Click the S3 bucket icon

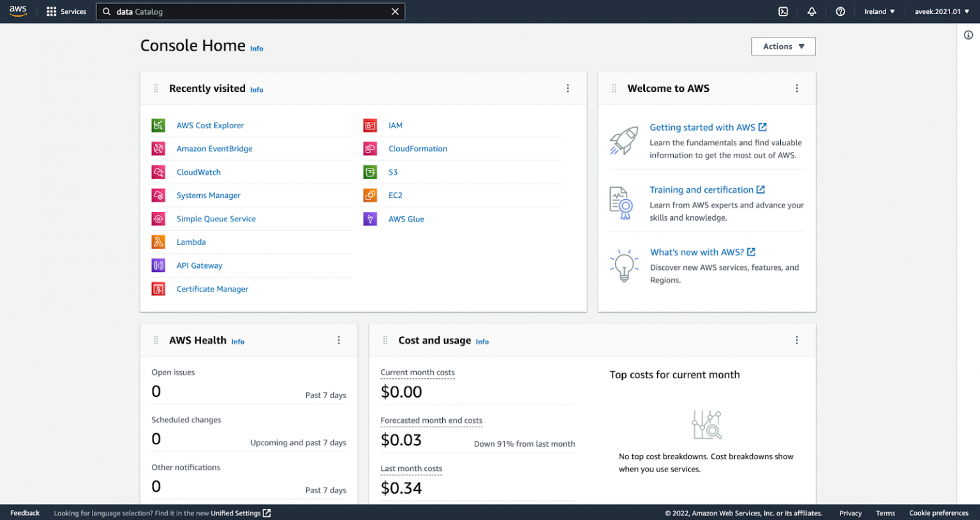[x=370, y=172]
